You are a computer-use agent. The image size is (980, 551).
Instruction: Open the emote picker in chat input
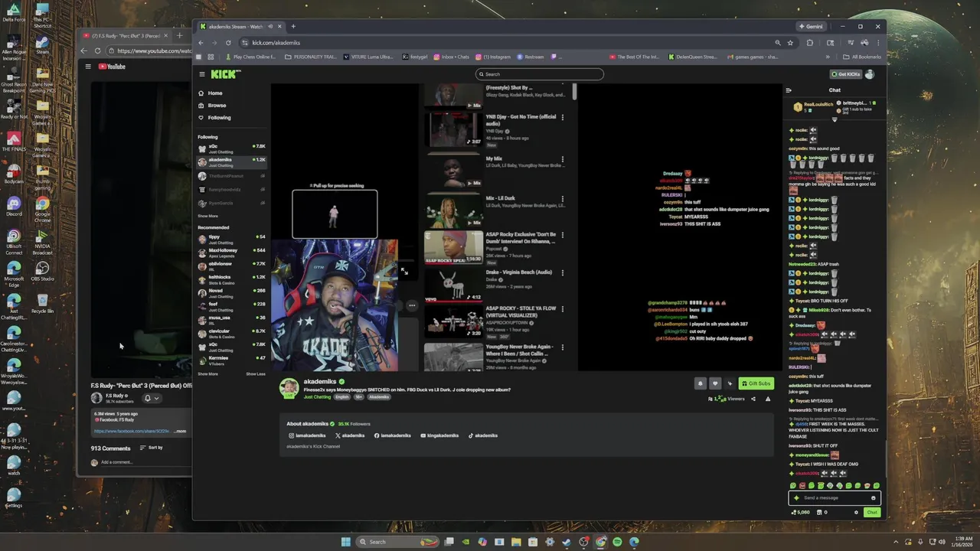click(873, 497)
